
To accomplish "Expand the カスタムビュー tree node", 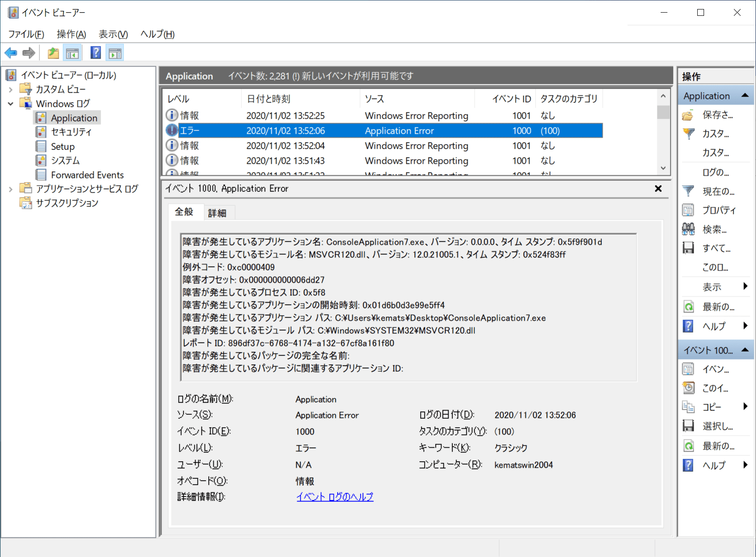I will click(10, 89).
